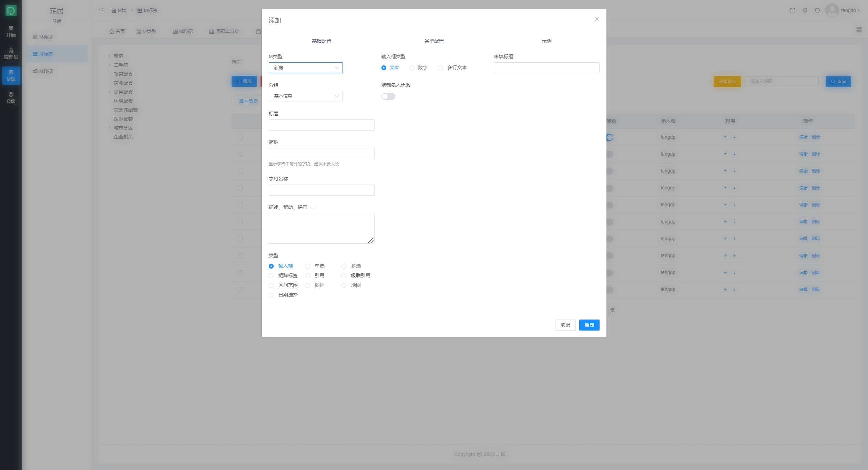Expand the 二手房 tree node

[x=110, y=65]
